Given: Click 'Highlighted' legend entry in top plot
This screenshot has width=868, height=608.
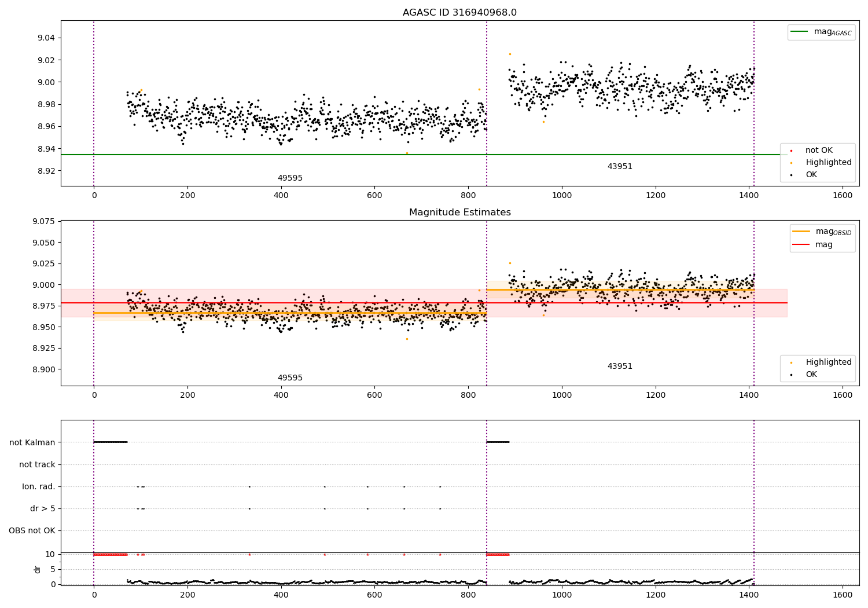Looking at the screenshot, I should click(821, 163).
